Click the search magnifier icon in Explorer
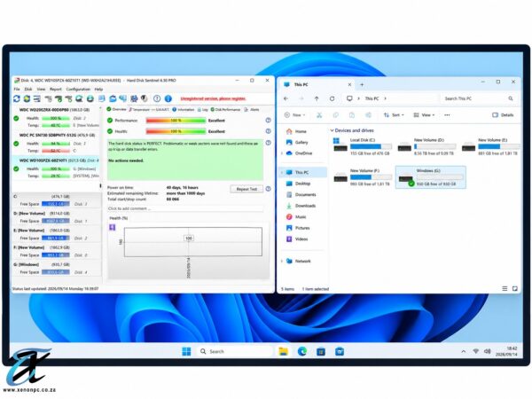The image size is (532, 399). point(511,98)
